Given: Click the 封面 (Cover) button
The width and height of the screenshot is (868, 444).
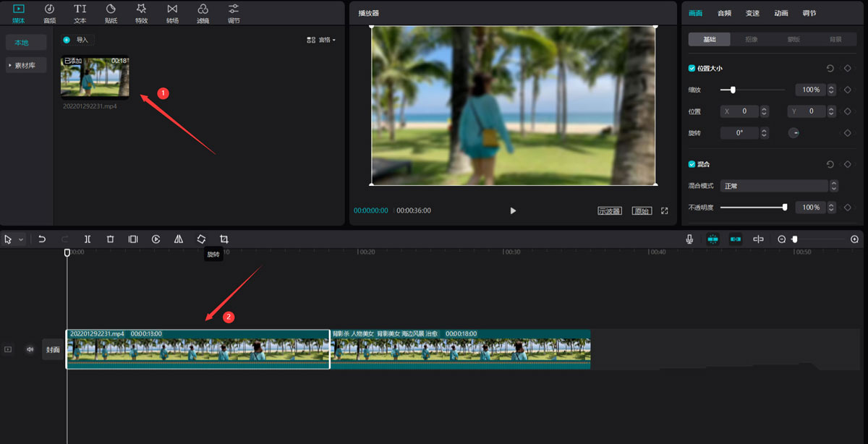Looking at the screenshot, I should [x=53, y=349].
